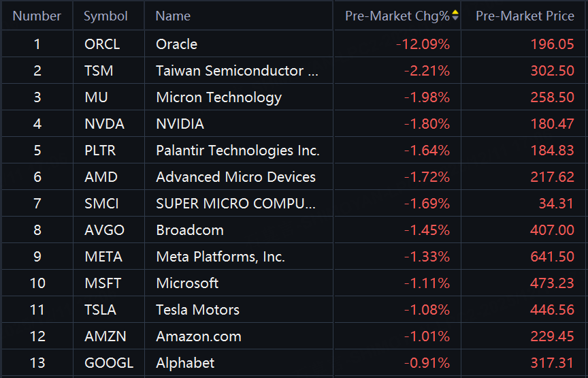
Task: Open the Microsoft stock name
Action: click(187, 283)
